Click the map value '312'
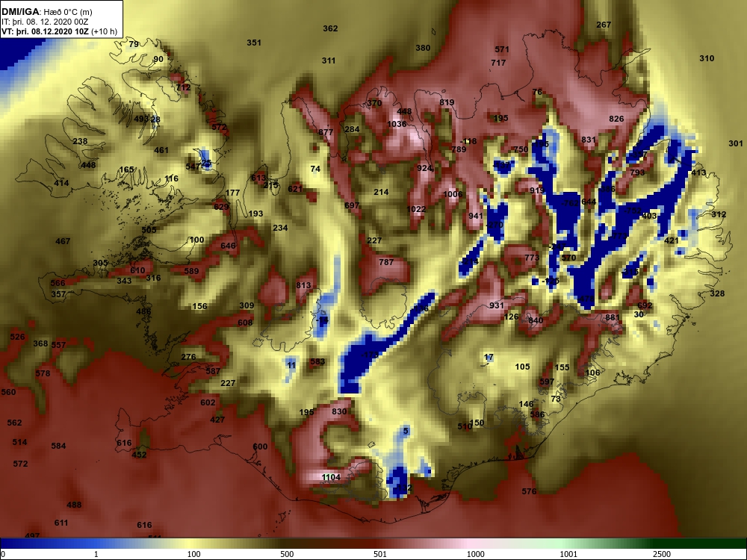 [719, 215]
